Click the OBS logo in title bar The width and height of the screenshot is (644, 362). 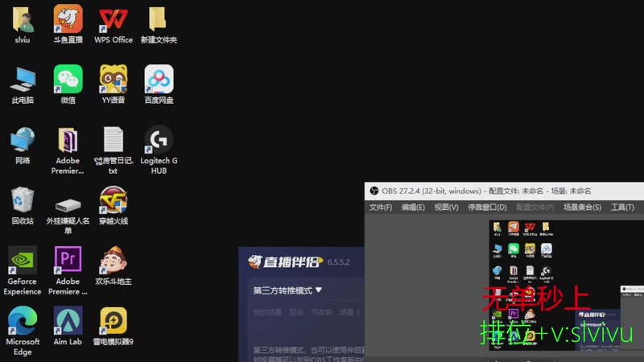pos(374,191)
